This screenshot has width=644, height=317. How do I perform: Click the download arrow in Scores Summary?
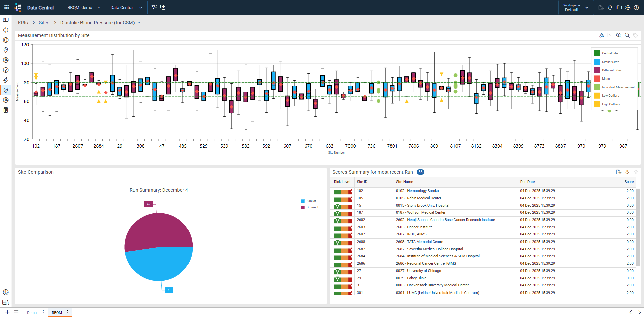tap(627, 172)
